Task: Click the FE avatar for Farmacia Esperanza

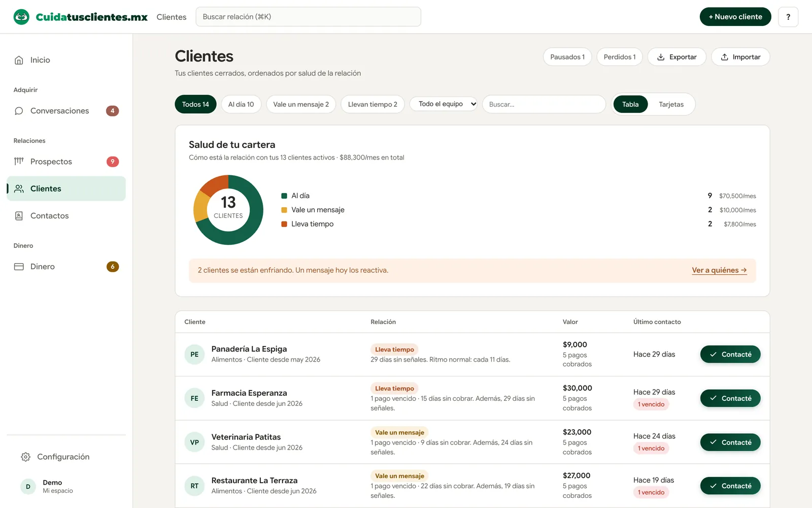Action: [194, 398]
